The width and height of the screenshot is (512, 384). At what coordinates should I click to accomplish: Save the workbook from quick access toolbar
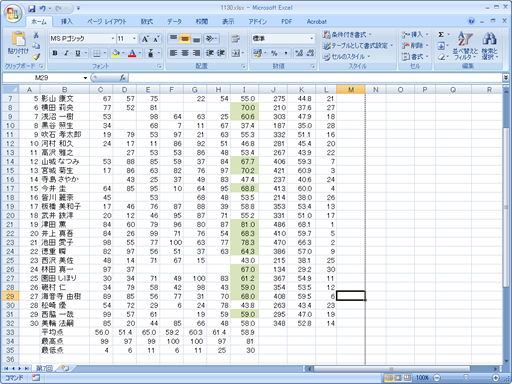pyautogui.click(x=32, y=8)
